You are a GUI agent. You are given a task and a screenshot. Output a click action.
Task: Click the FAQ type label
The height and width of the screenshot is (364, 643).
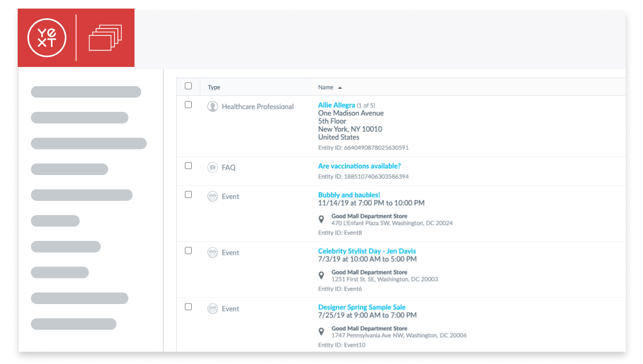229,168
